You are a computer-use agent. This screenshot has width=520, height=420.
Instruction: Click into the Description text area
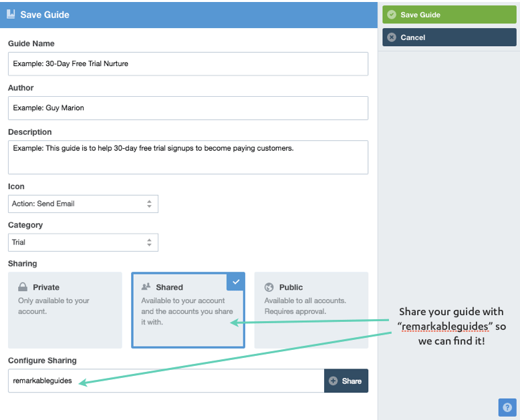pos(188,158)
